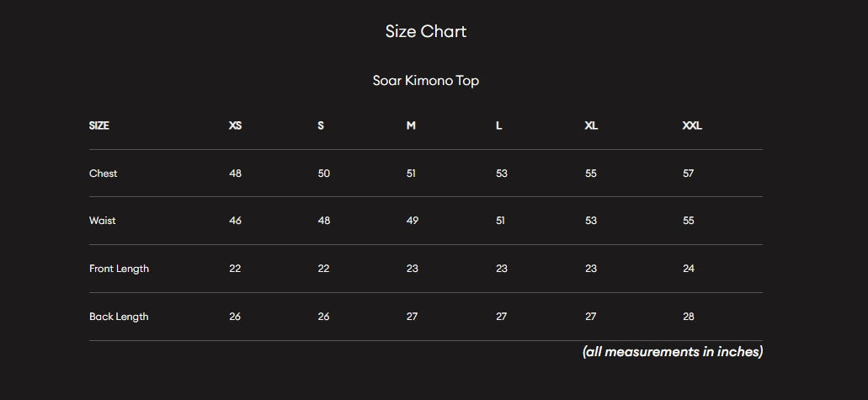Select the XL size column header

pyautogui.click(x=591, y=125)
